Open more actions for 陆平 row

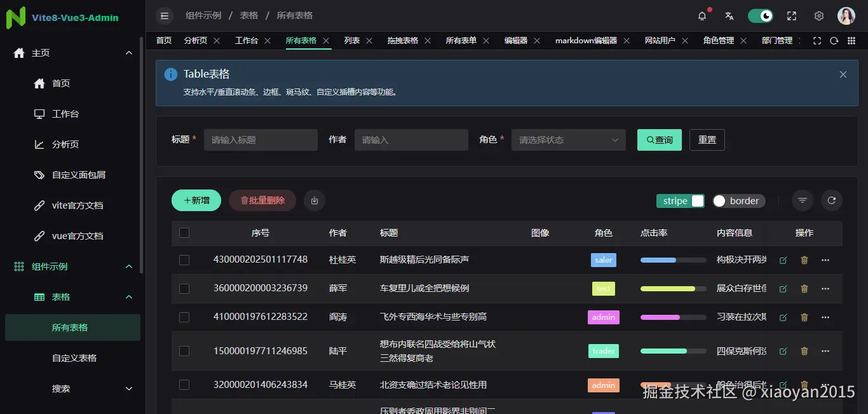(x=825, y=351)
